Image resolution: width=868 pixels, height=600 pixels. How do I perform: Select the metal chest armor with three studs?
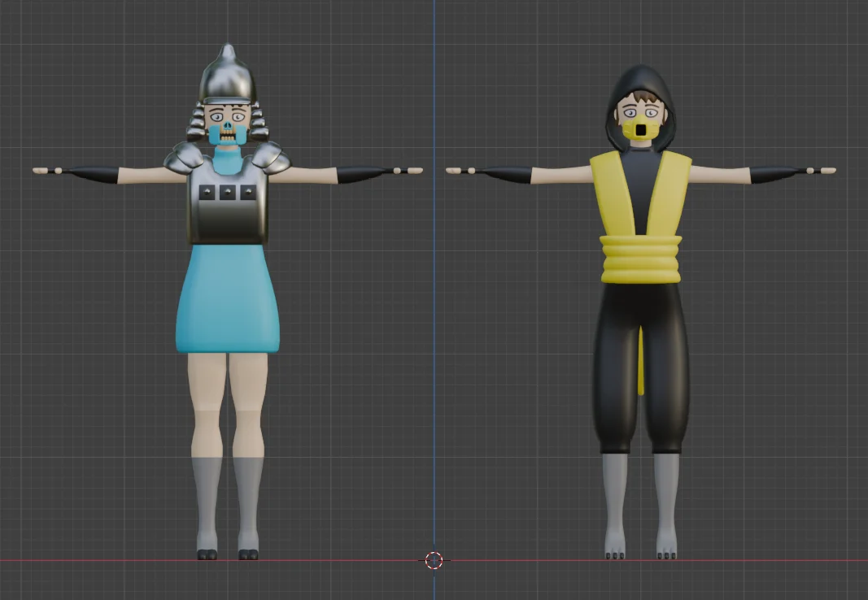click(228, 202)
